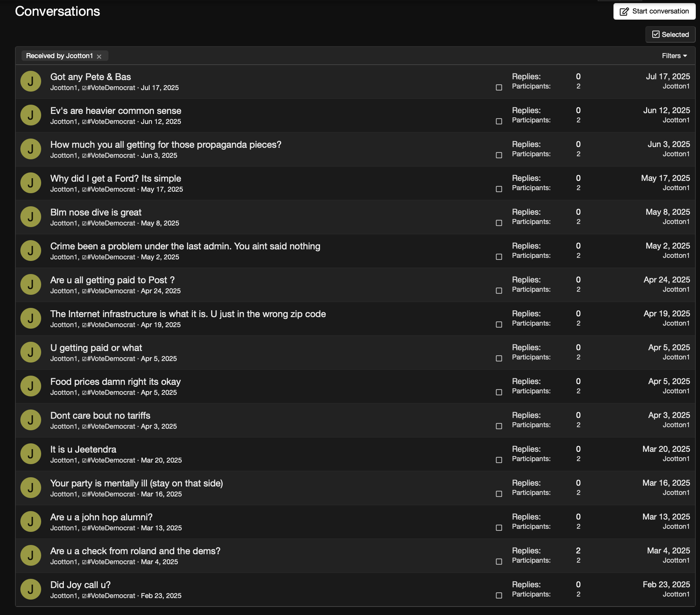Open 'The Internet infrastructure is what it is' conversation
Screen dimensions: 700x615
pos(188,314)
